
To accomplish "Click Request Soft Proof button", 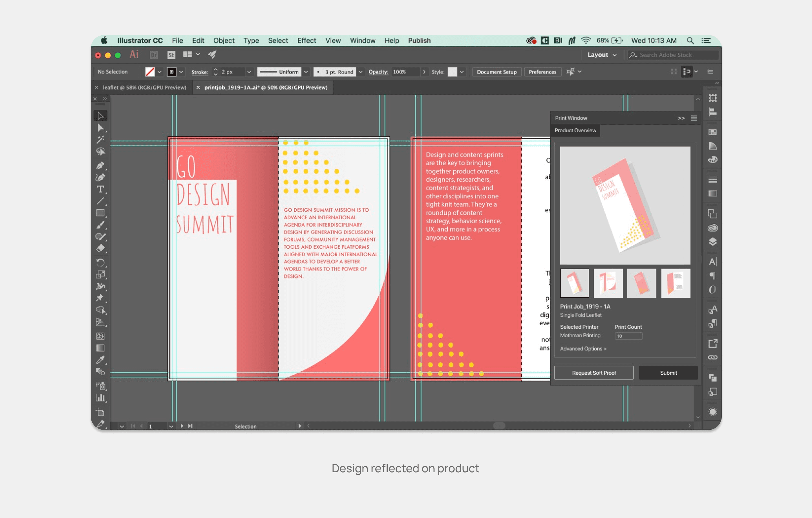I will coord(594,372).
